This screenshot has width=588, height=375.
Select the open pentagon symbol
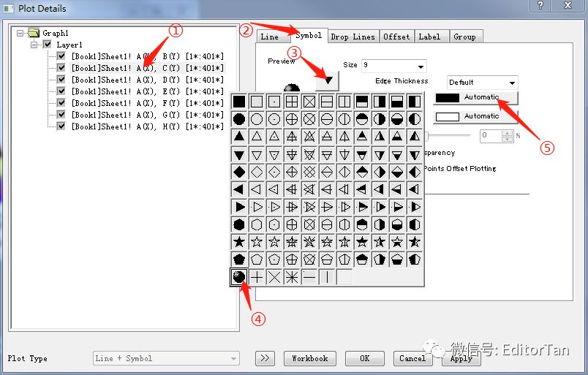coord(257,259)
